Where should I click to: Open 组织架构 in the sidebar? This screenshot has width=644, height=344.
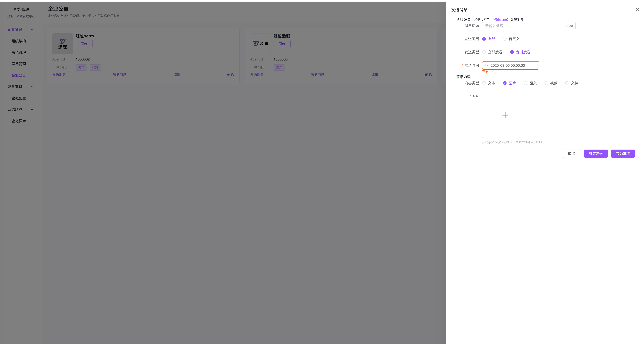coord(18,41)
